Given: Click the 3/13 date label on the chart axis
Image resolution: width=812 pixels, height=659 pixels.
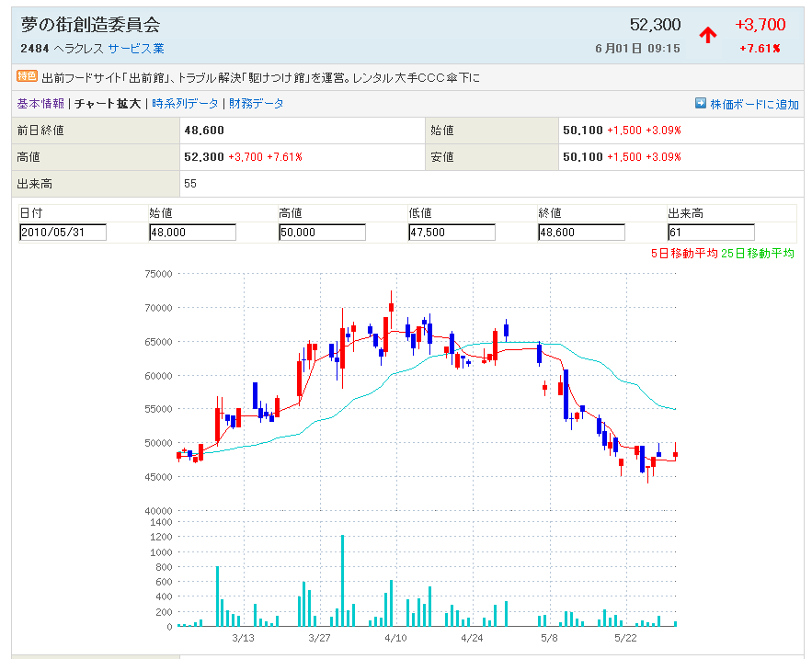Looking at the screenshot, I should [243, 637].
